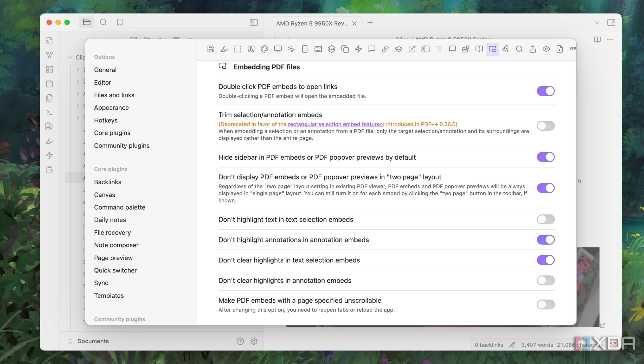Screen dimensions: 644x364
Task: Open command terminal icon in left ribbon
Action: [x=49, y=112]
